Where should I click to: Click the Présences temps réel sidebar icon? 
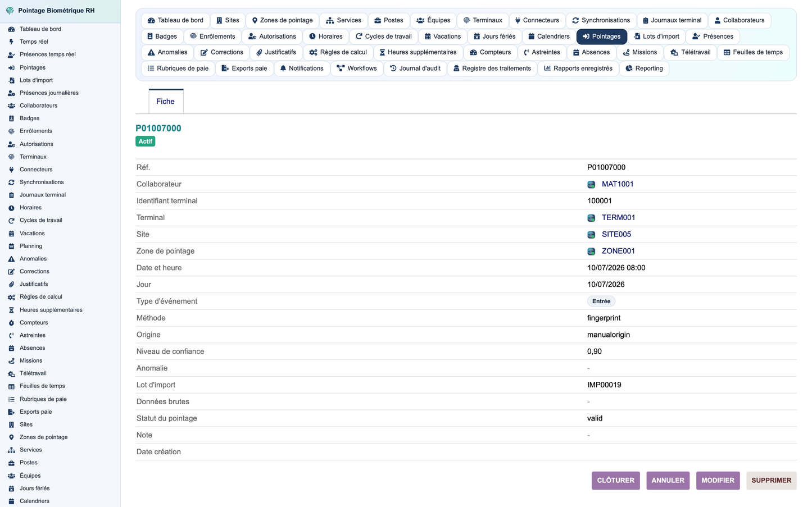pyautogui.click(x=11, y=54)
